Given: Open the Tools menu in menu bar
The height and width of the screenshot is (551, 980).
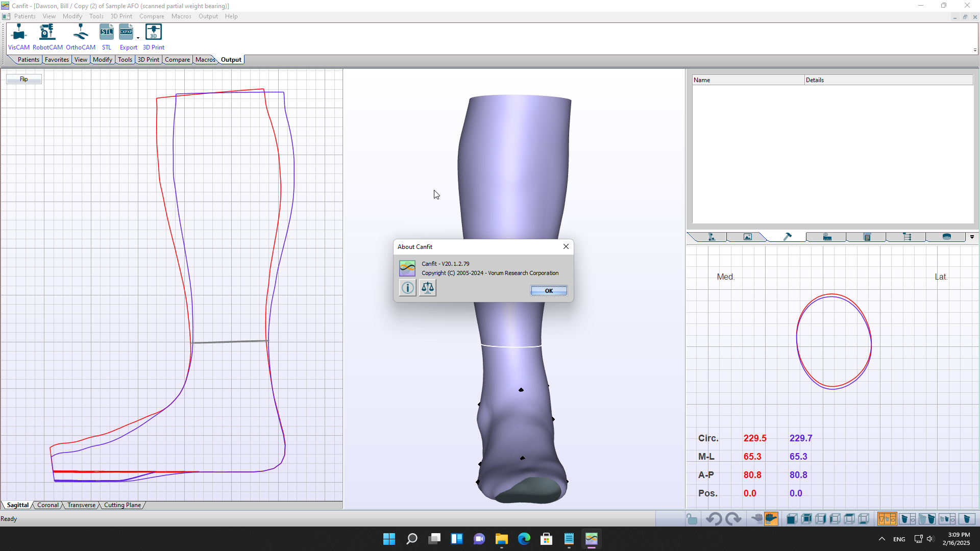Looking at the screenshot, I should (96, 16).
